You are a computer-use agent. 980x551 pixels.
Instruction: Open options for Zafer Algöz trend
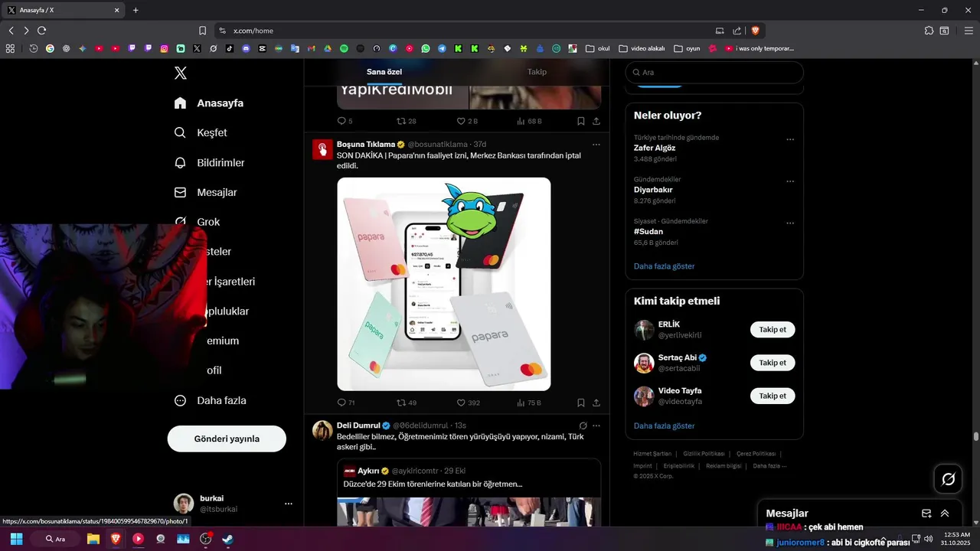pos(790,140)
